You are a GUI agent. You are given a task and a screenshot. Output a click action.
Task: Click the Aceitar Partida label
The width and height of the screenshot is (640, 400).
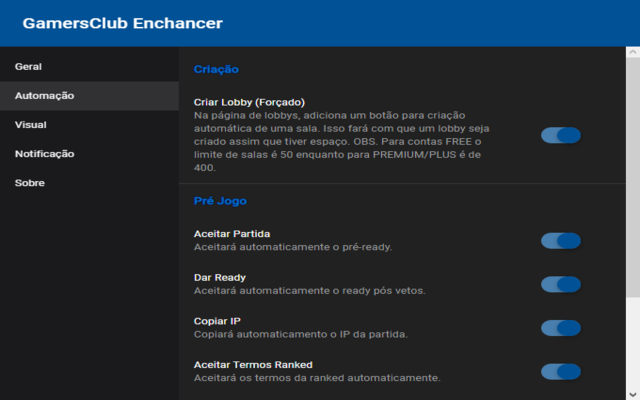[232, 234]
